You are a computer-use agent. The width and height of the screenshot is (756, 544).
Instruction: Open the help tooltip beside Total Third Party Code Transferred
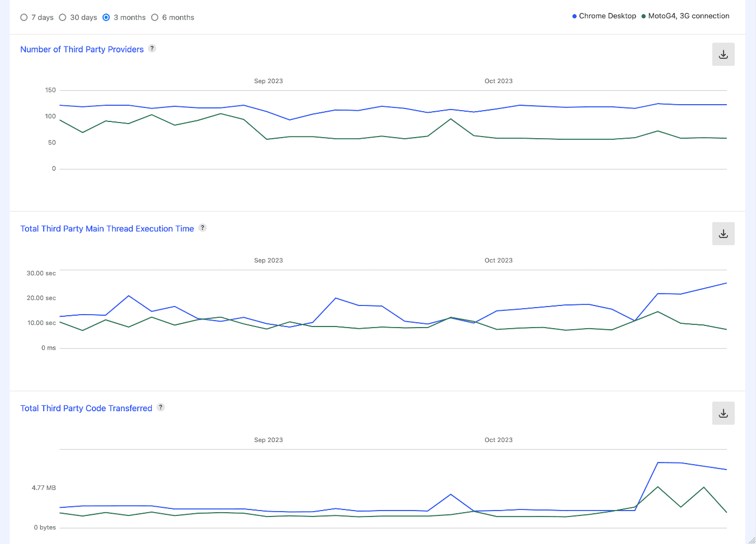click(x=160, y=407)
